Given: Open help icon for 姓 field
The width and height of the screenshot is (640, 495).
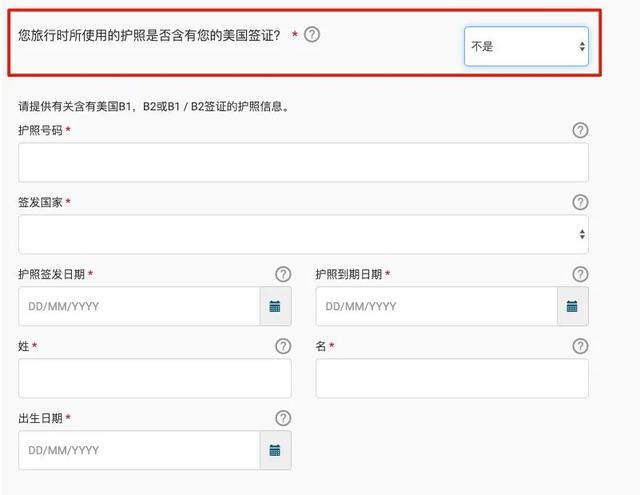Looking at the screenshot, I should 283,346.
